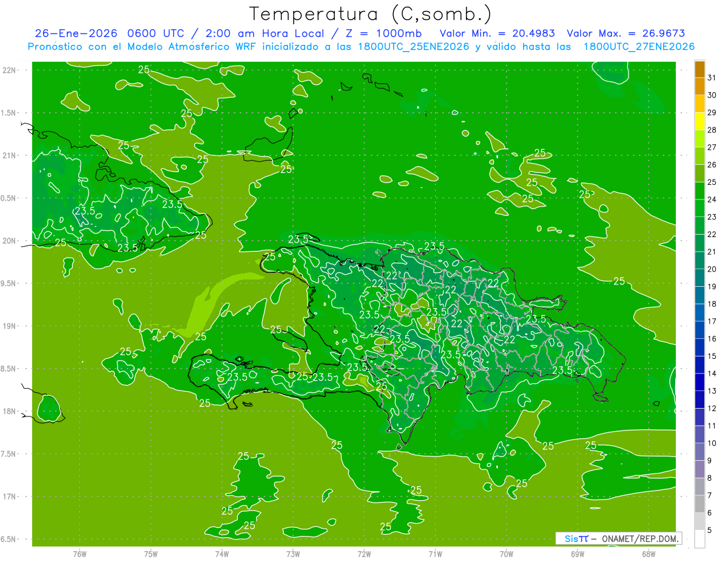
Task: Click the lime swatch between 27 and 28
Action: tap(699, 139)
